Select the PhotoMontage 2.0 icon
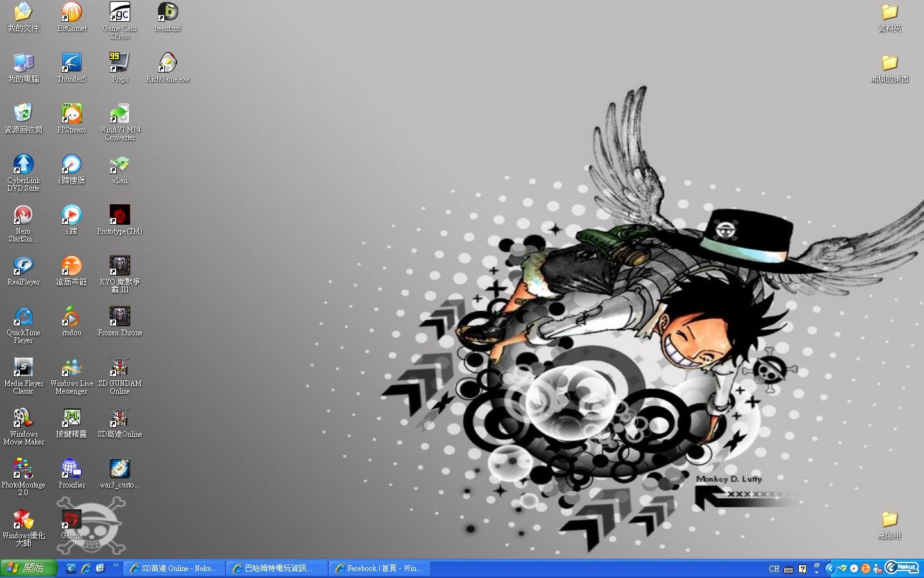This screenshot has width=924, height=578. click(24, 477)
